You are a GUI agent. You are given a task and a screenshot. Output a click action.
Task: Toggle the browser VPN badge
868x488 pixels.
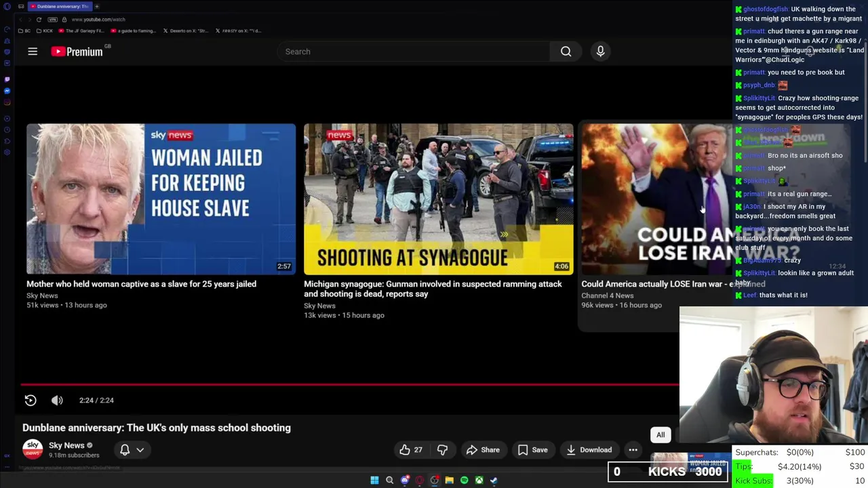click(52, 20)
